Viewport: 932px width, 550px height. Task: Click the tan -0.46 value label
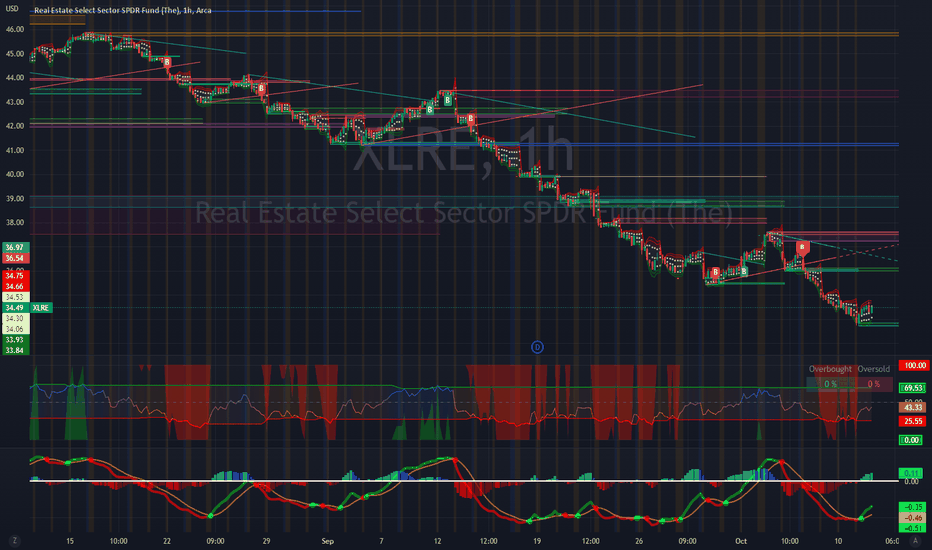pos(913,518)
